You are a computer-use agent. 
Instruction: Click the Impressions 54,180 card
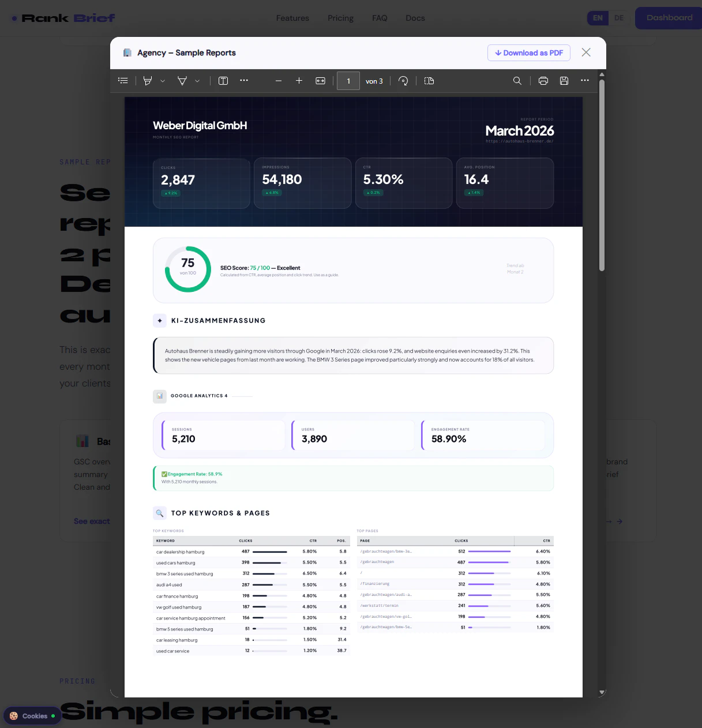(x=303, y=183)
